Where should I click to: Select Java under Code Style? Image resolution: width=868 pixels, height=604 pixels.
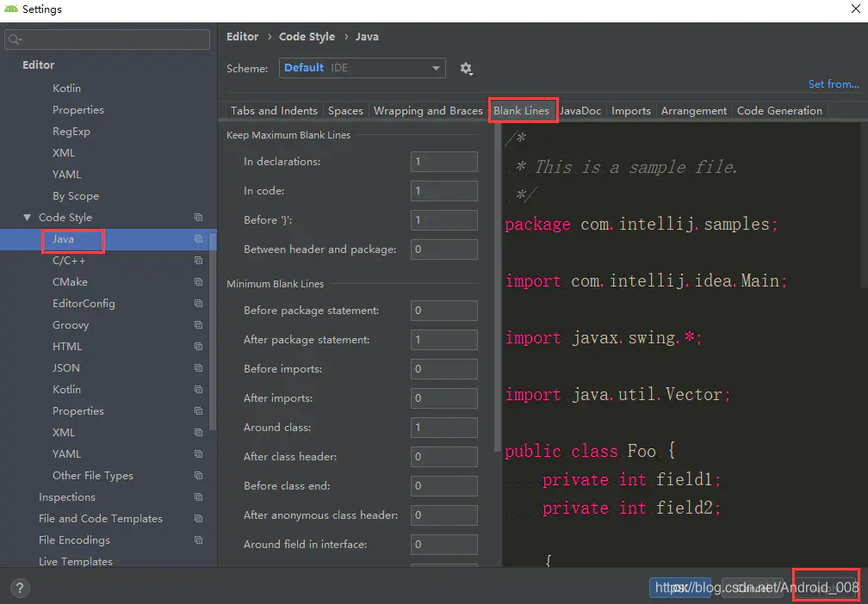point(63,239)
